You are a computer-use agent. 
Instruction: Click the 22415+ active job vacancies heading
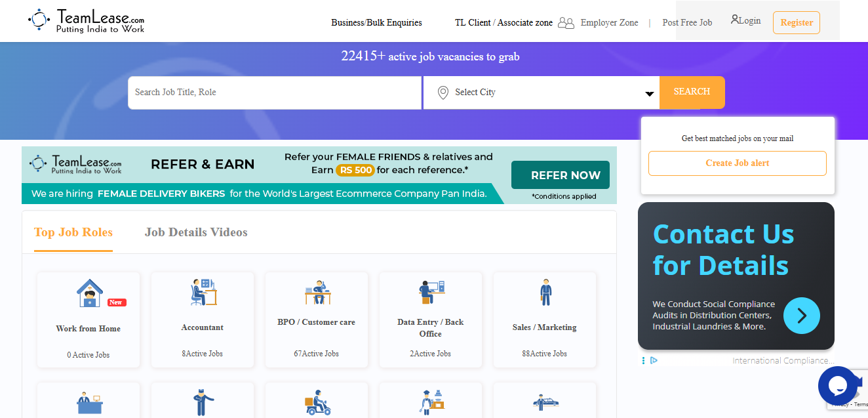[430, 56]
